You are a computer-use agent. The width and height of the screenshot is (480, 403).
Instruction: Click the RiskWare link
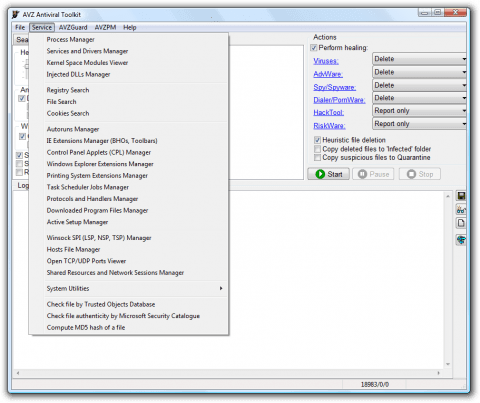coord(329,126)
